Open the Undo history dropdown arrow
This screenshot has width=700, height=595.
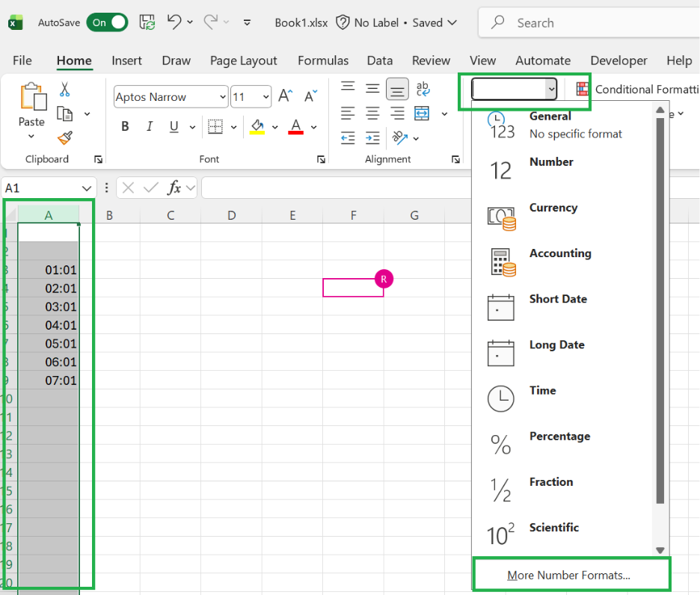pos(190,22)
